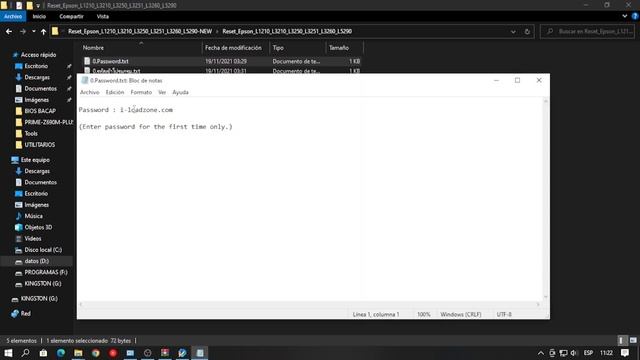Go back in File Explorer navigation

(9, 31)
